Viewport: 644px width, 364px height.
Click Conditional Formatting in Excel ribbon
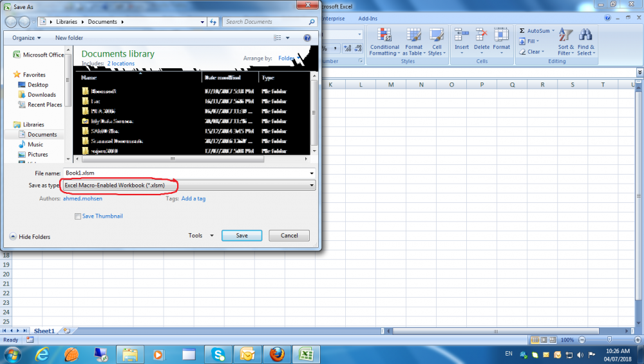tap(384, 42)
